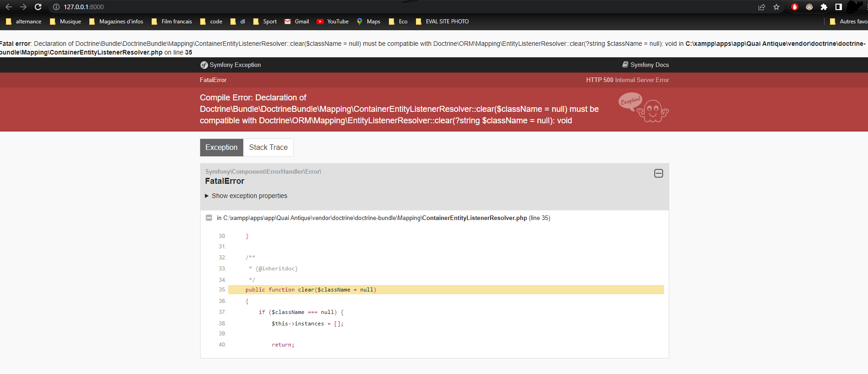Click FatalError label in the red bar
868x374 pixels.
[213, 80]
